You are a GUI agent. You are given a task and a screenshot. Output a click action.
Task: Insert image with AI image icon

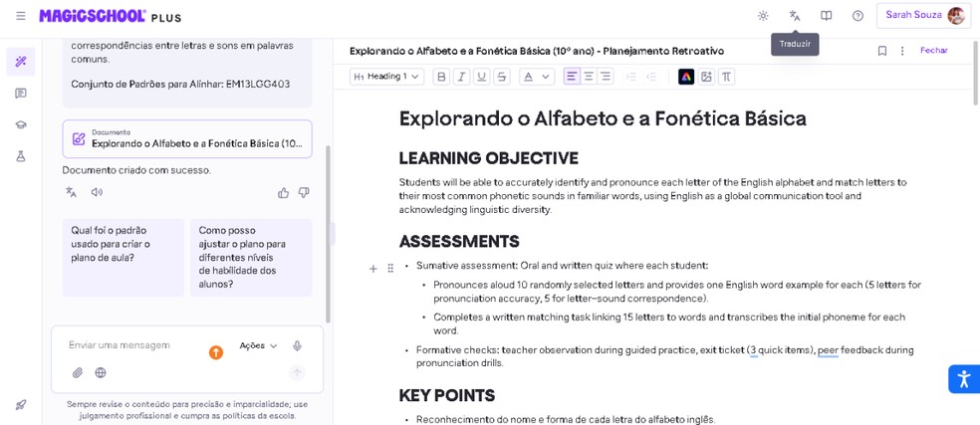tap(706, 77)
